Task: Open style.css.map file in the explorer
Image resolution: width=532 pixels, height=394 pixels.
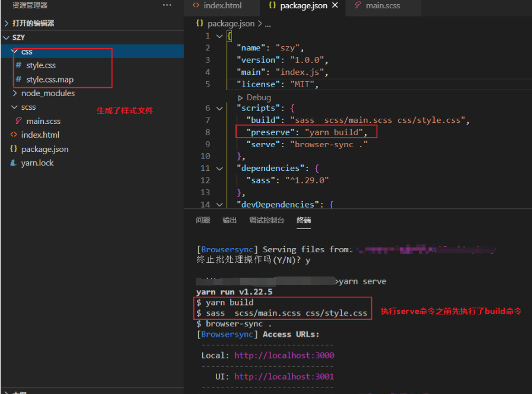Action: coord(50,80)
